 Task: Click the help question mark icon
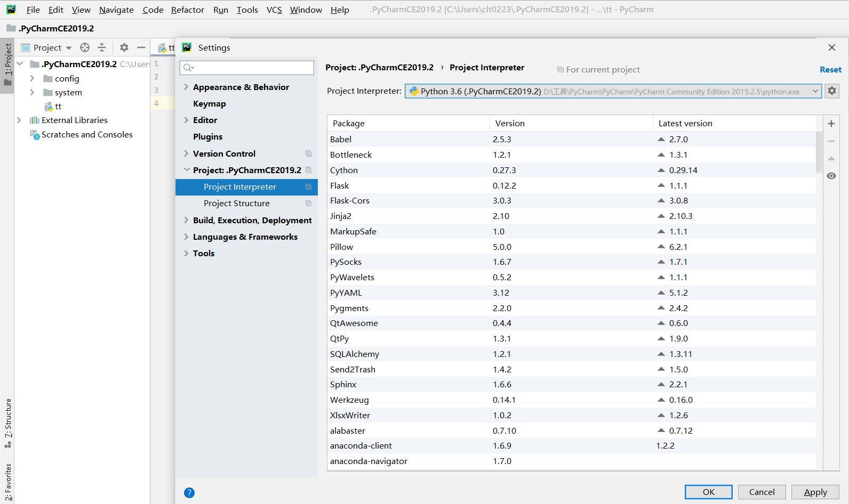189,493
